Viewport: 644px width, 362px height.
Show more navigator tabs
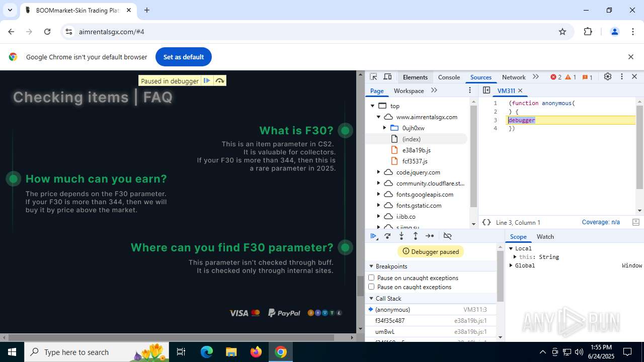pyautogui.click(x=434, y=90)
